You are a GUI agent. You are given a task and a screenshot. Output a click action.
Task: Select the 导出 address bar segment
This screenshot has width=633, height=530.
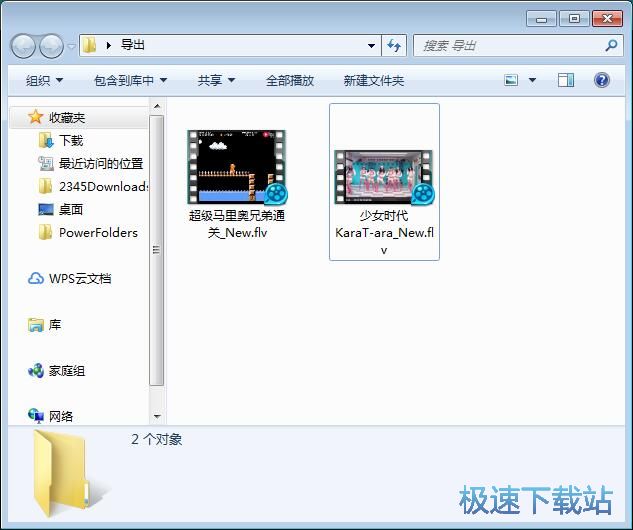[x=132, y=44]
